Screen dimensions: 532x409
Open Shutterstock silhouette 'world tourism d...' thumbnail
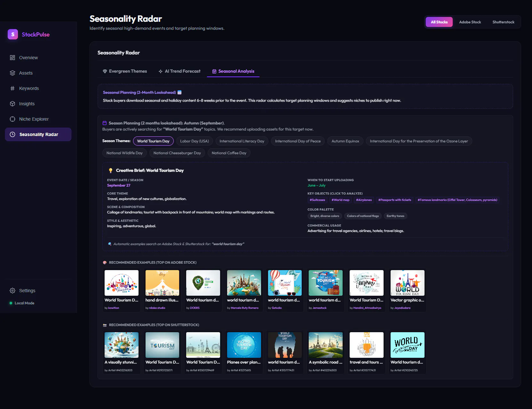pos(285,345)
